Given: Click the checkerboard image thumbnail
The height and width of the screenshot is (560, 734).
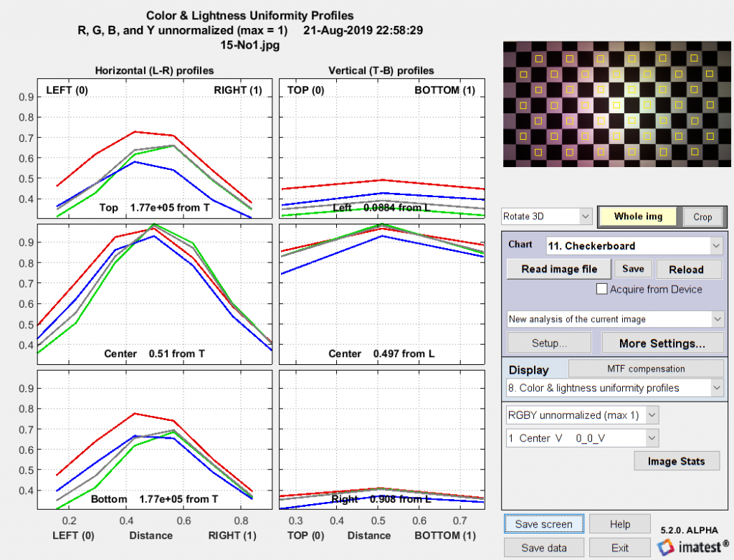Looking at the screenshot, I should click(x=617, y=104).
